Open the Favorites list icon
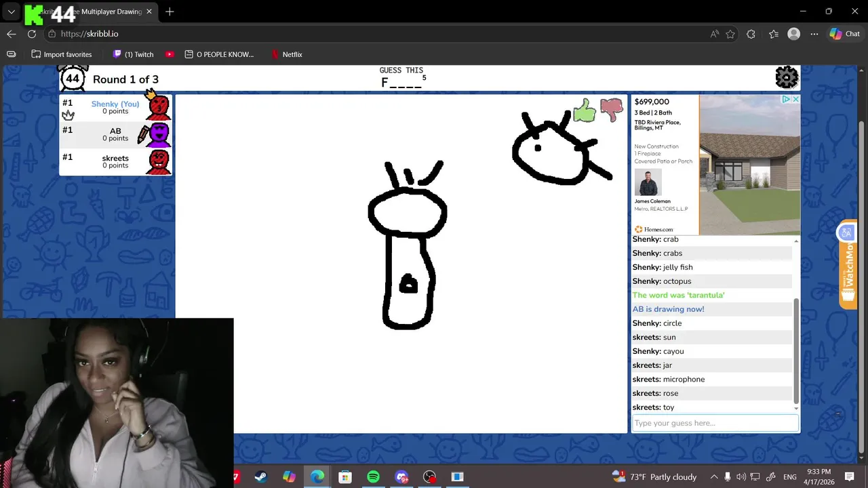This screenshot has width=868, height=488. point(773,34)
